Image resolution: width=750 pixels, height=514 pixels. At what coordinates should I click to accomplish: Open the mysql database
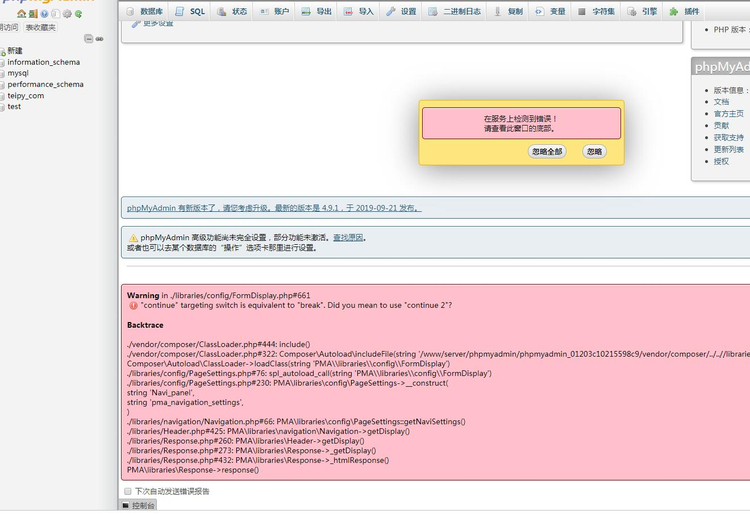point(18,73)
